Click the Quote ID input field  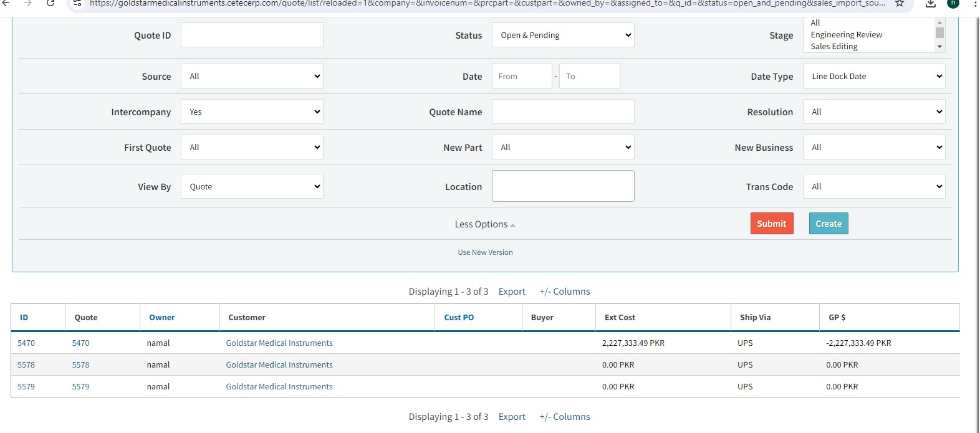252,35
